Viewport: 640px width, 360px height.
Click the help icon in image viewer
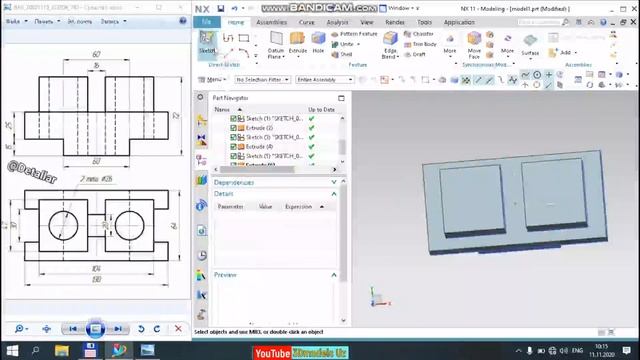pos(183,21)
